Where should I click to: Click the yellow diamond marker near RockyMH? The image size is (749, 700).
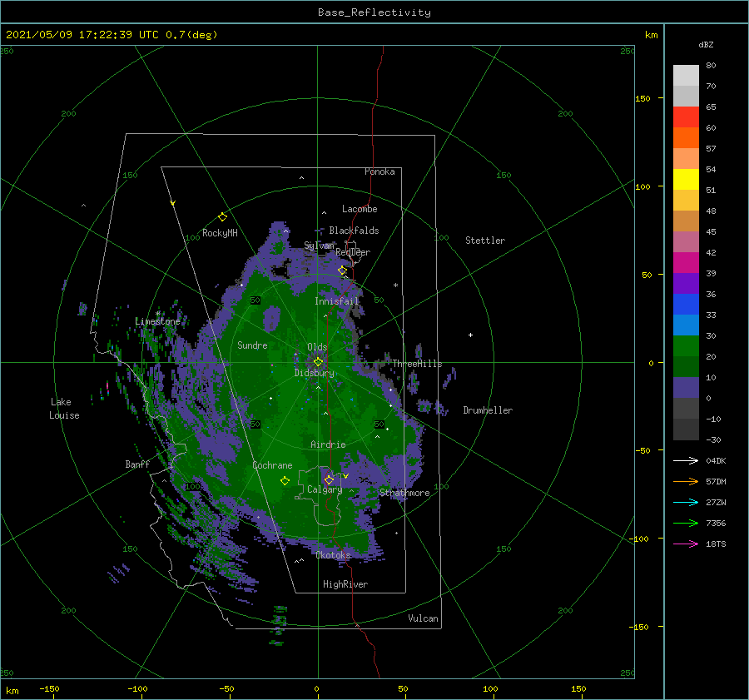[222, 217]
